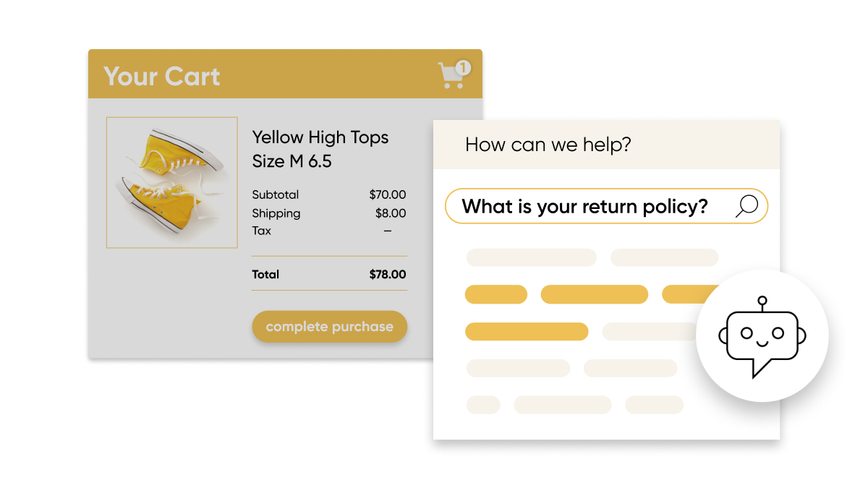Click the Size M 6.5 text
This screenshot has width=868, height=488.
tap(292, 161)
